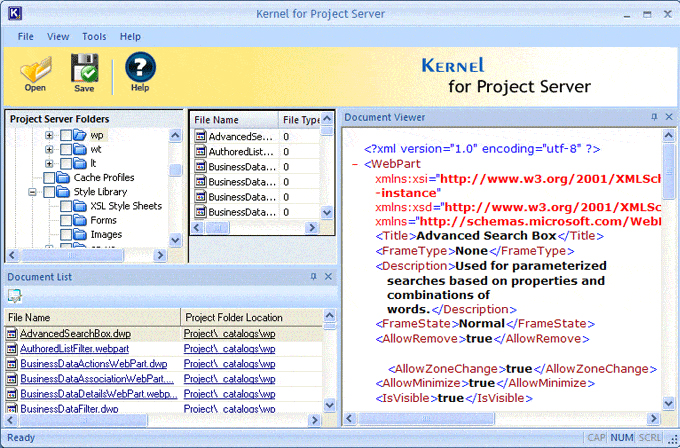Check the Style Library checkbox
680x448 pixels.
[x=49, y=192]
